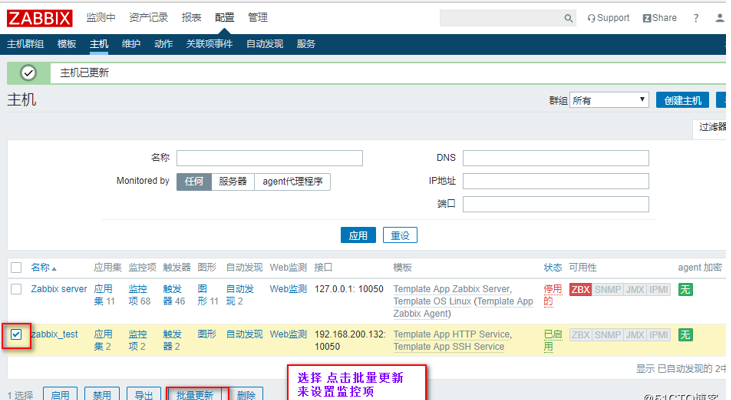Open Web监测 for Zabbix server
The width and height of the screenshot is (731, 400).
288,289
